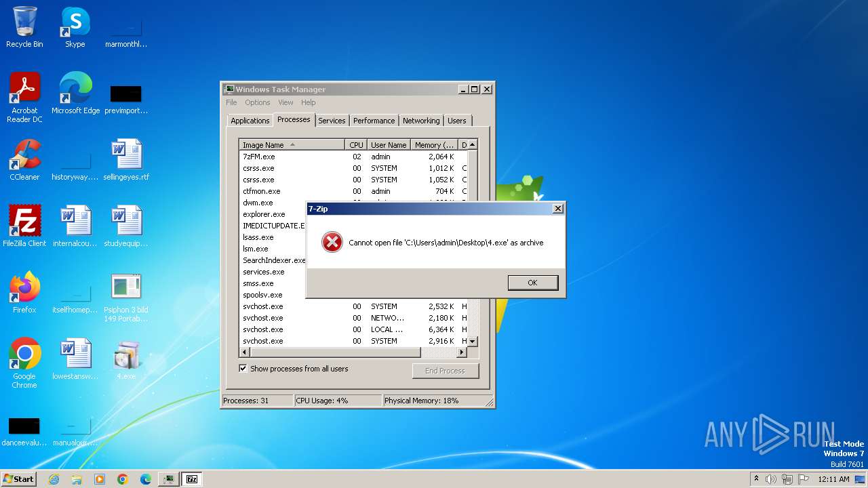The image size is (868, 488).
Task: Open sellingeyes.rtf document icon
Action: tap(126, 160)
